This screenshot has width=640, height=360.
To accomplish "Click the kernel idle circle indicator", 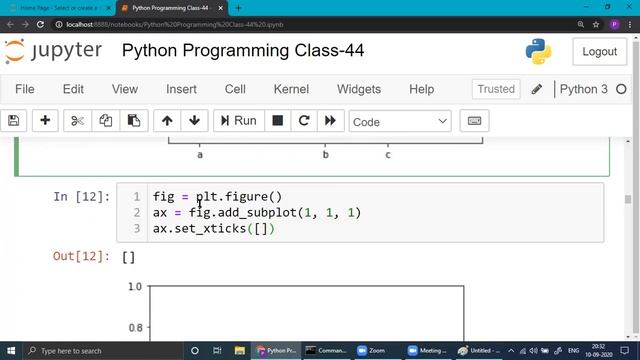I will pyautogui.click(x=621, y=89).
